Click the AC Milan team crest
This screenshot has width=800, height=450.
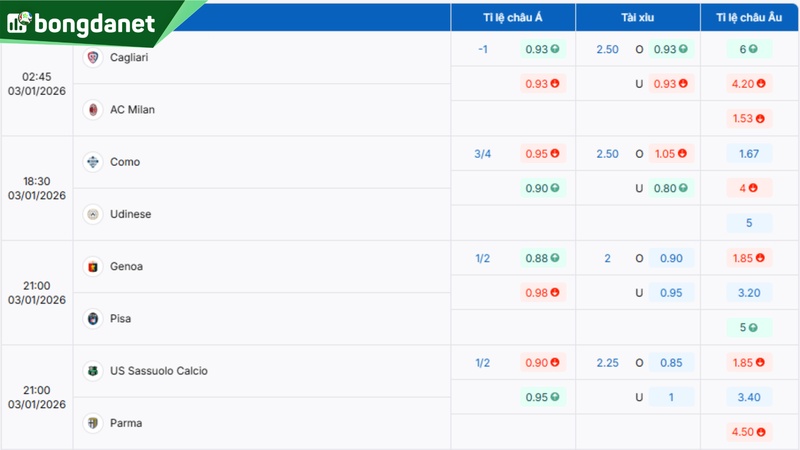[x=93, y=110]
